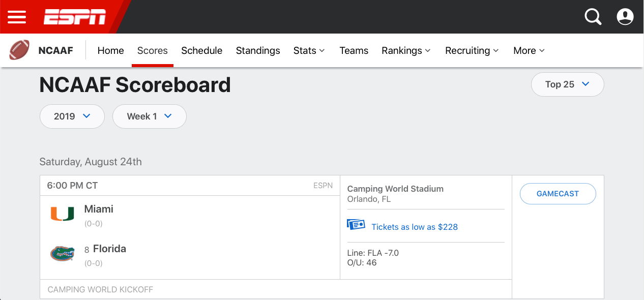This screenshot has width=644, height=300.
Task: Expand the 2019 season dropdown
Action: 72,116
